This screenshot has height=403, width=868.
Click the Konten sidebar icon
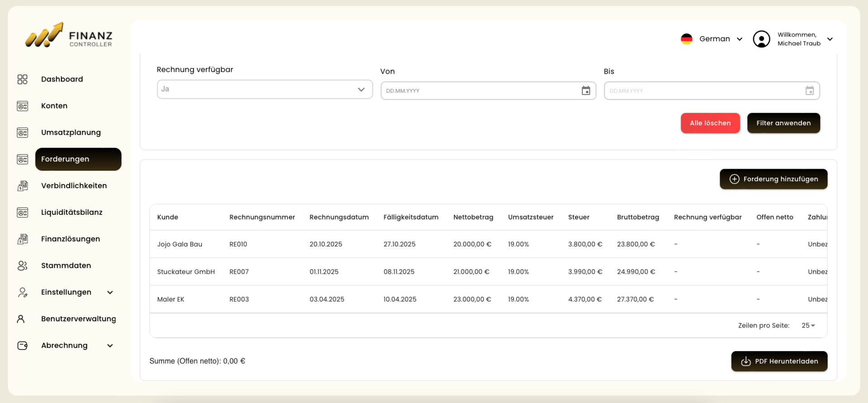pos(22,106)
